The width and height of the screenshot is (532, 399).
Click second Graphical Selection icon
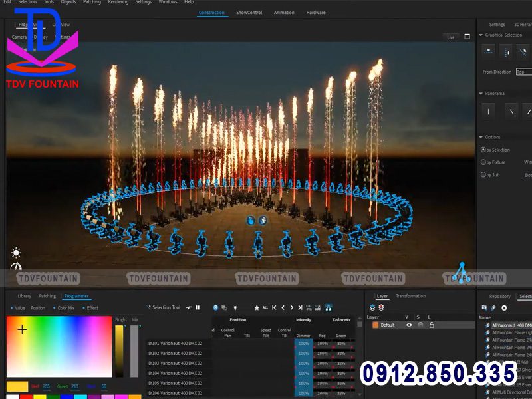[507, 52]
